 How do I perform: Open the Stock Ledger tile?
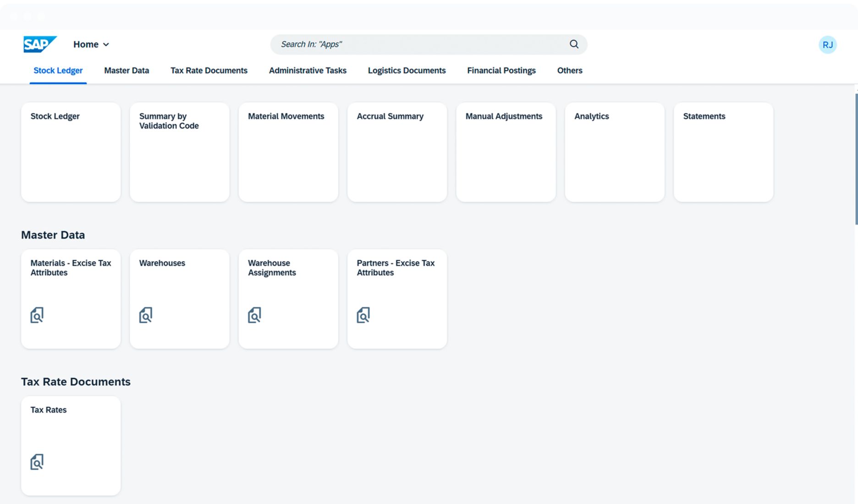[x=71, y=152]
